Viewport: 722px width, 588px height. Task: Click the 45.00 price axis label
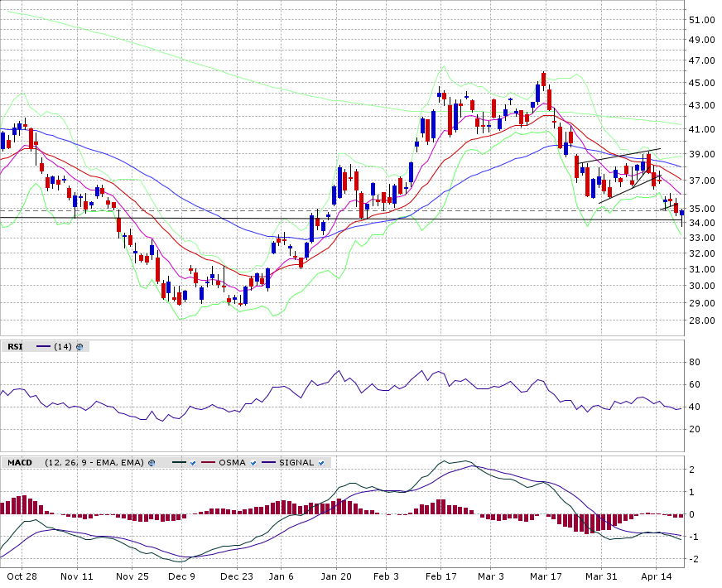[702, 83]
